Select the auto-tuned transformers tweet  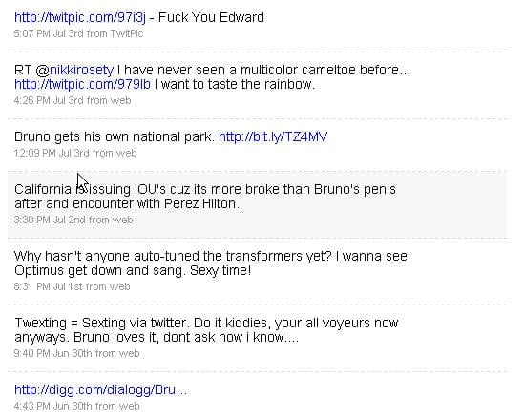coord(211,263)
